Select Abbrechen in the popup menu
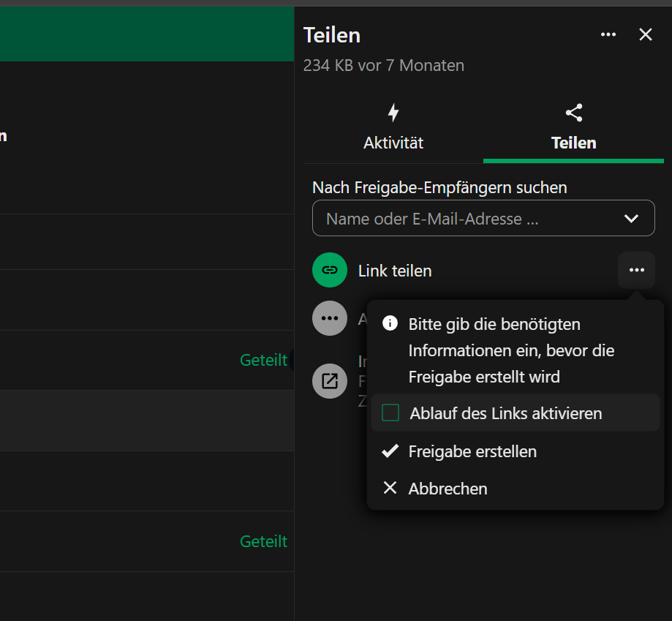This screenshot has height=621, width=672. coord(449,488)
